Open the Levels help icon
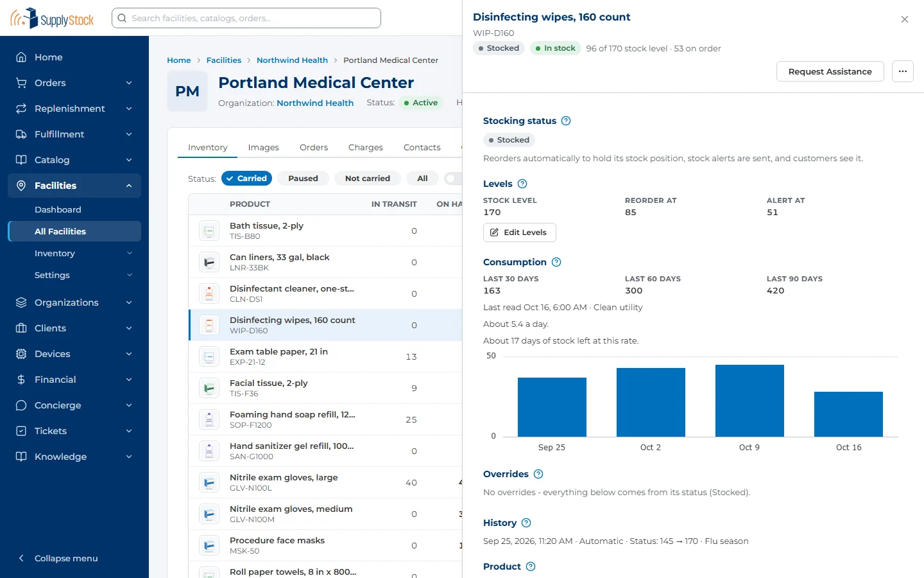Viewport: 924px width, 578px height. coord(522,184)
